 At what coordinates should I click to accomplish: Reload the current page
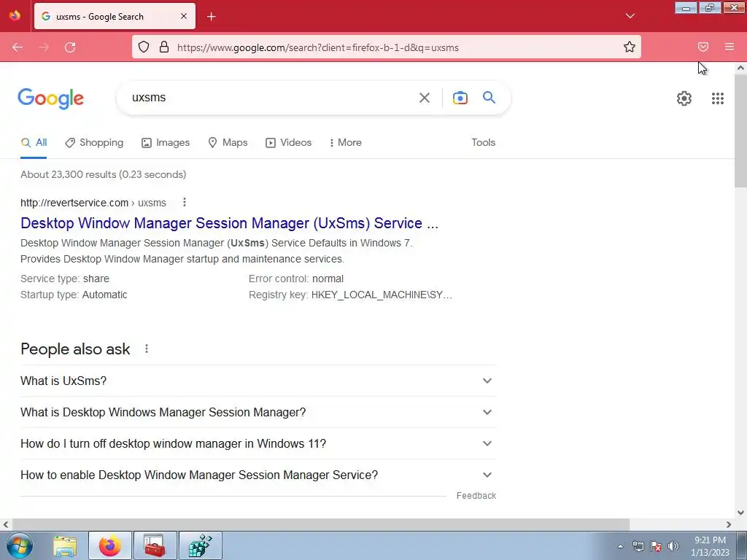tap(70, 47)
